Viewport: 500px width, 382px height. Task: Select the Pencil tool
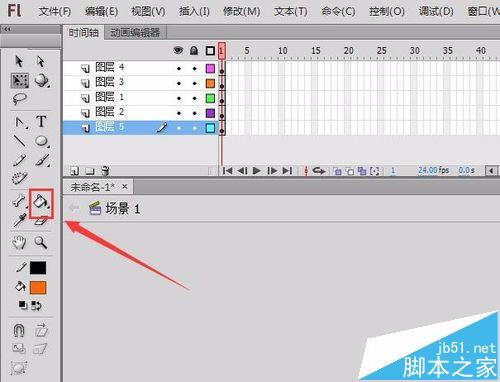(19, 160)
